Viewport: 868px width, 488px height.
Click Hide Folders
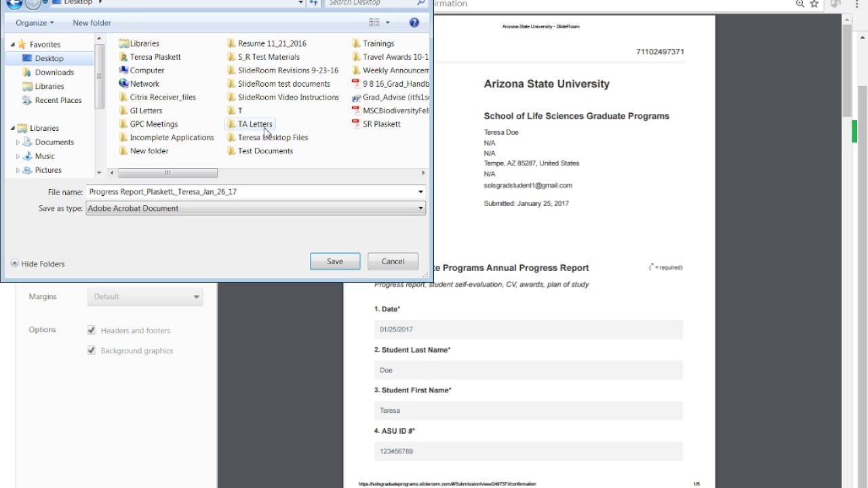pyautogui.click(x=37, y=264)
